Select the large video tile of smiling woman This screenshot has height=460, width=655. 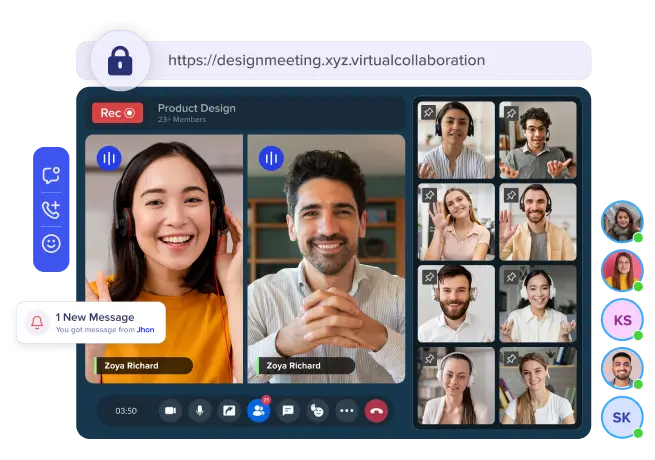pos(164,259)
